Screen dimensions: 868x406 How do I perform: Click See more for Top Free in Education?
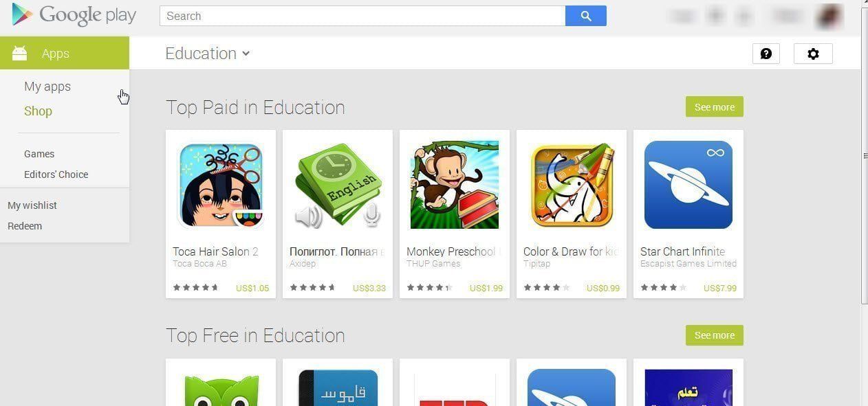(714, 335)
